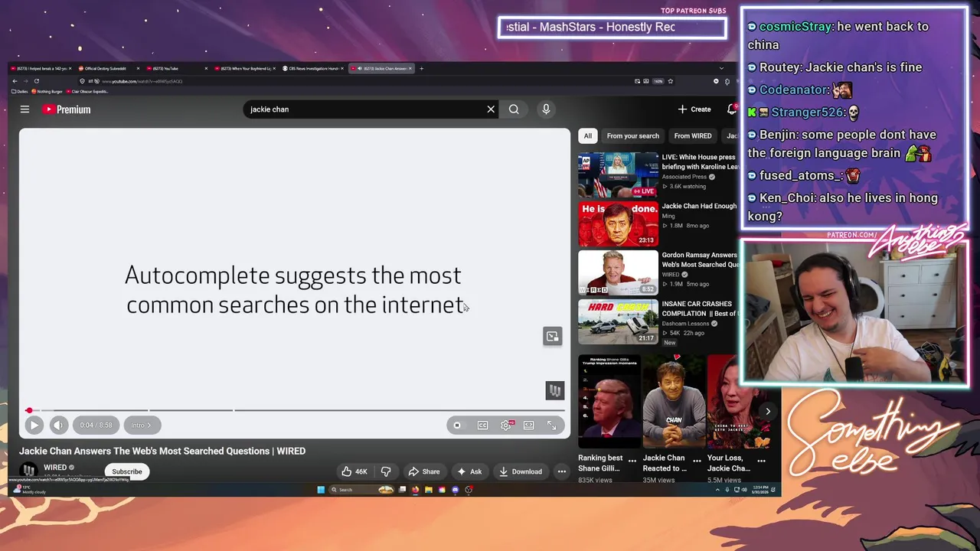This screenshot has height=551, width=980.
Task: Open the Create menu
Action: pyautogui.click(x=694, y=109)
